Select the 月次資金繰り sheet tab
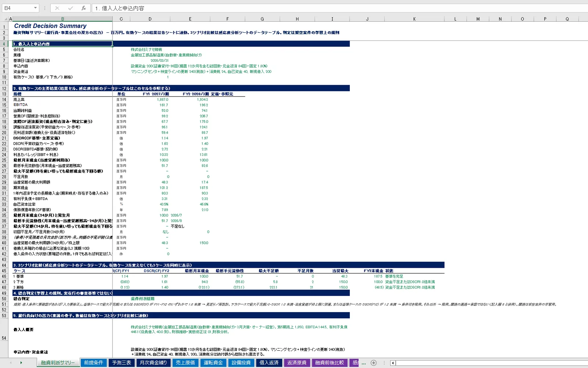Screen dimensions: 588x368 153,363
